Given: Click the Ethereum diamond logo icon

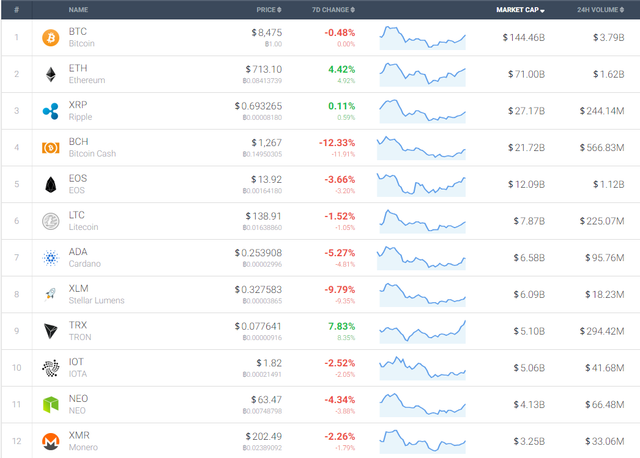Looking at the screenshot, I should click(50, 75).
